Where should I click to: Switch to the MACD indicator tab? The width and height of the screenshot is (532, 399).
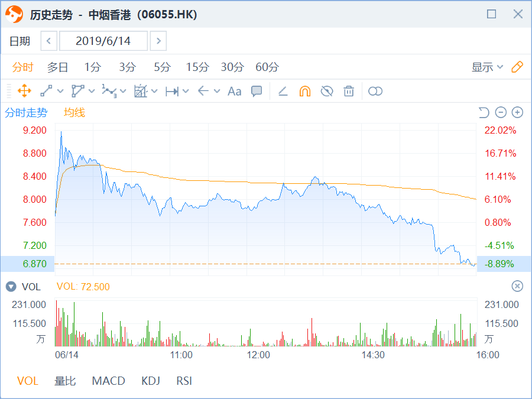(108, 381)
